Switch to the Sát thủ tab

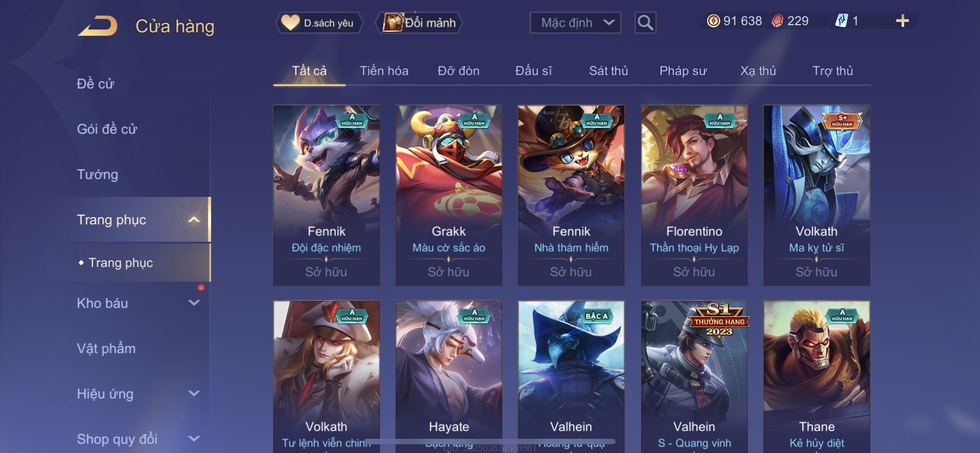tap(608, 71)
